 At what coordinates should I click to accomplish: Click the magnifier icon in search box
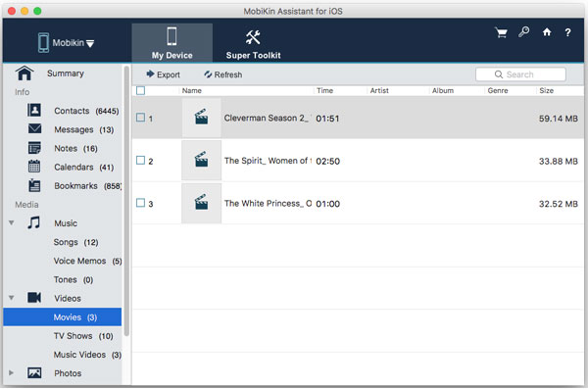499,74
